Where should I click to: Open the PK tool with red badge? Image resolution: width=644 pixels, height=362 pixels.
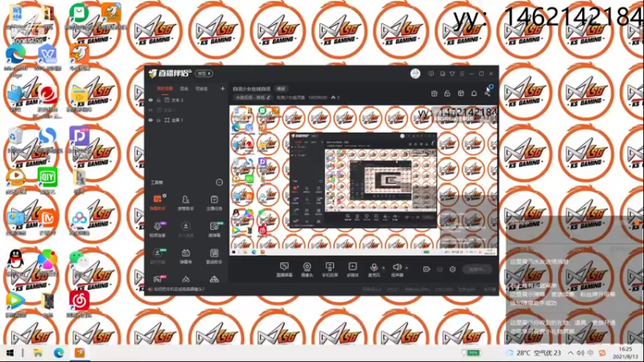tap(158, 279)
